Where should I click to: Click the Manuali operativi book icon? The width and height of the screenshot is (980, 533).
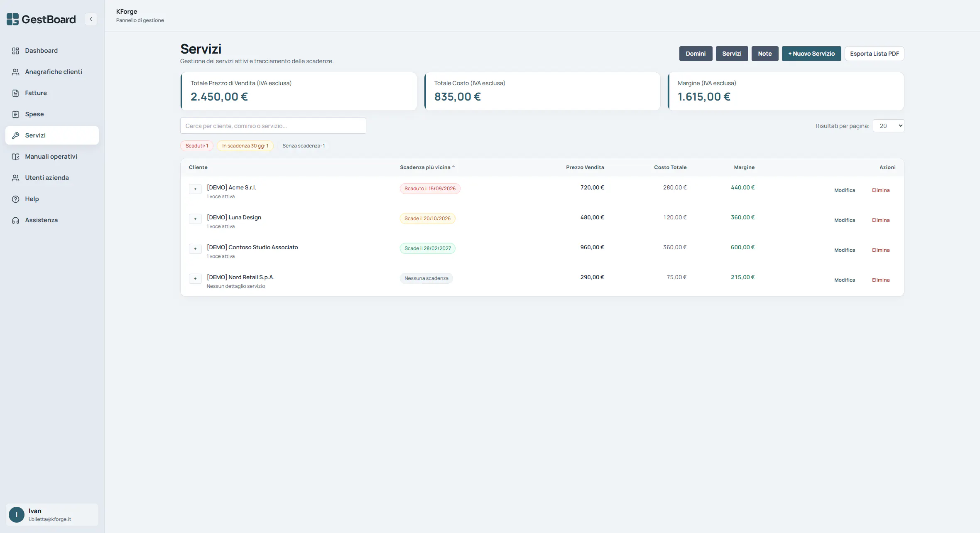coord(15,157)
